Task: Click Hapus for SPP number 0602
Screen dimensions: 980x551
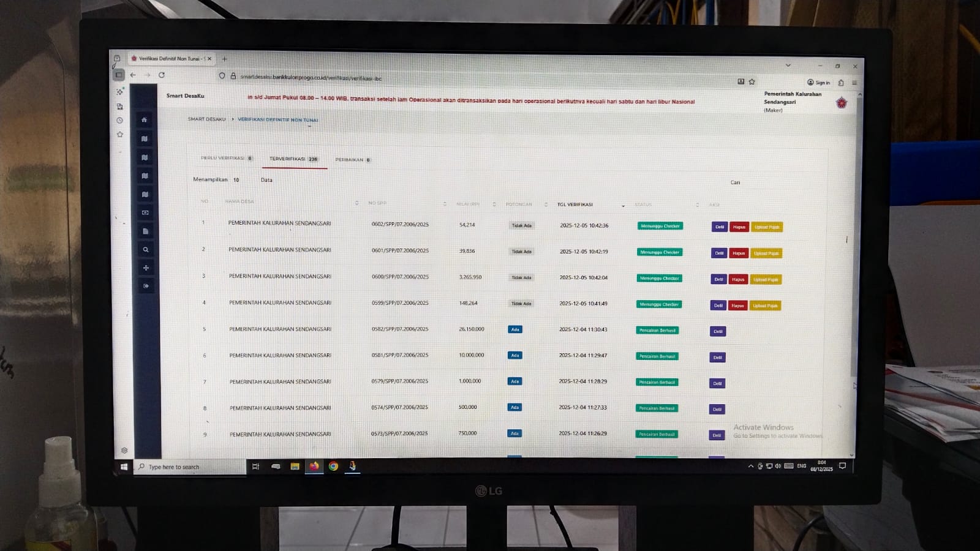Action: pyautogui.click(x=739, y=227)
